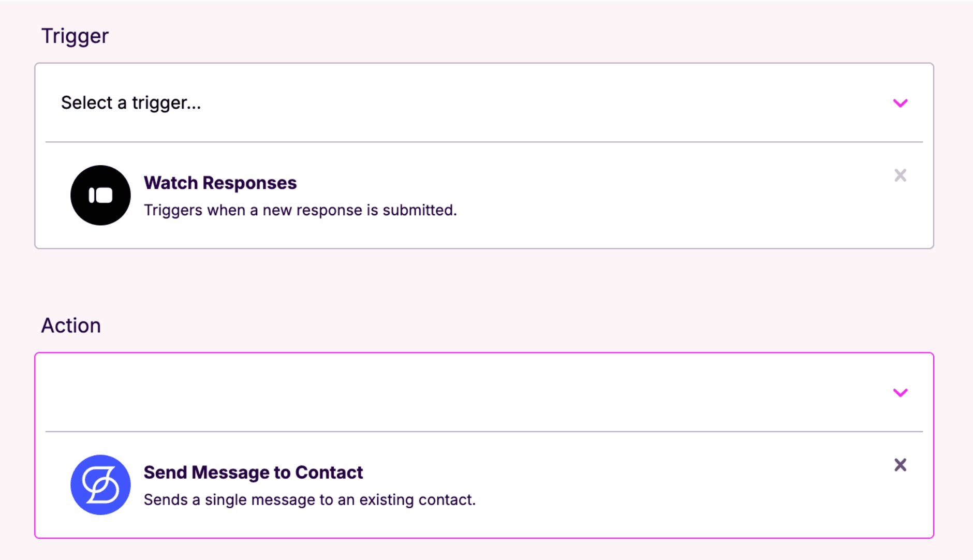The height and width of the screenshot is (560, 973).
Task: Click the Action section heading
Action: (71, 326)
